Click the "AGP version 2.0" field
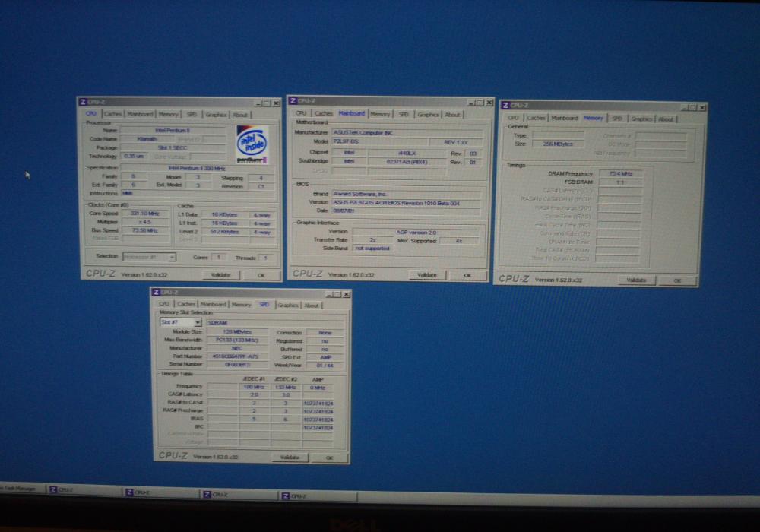The width and height of the screenshot is (760, 532). [x=416, y=232]
